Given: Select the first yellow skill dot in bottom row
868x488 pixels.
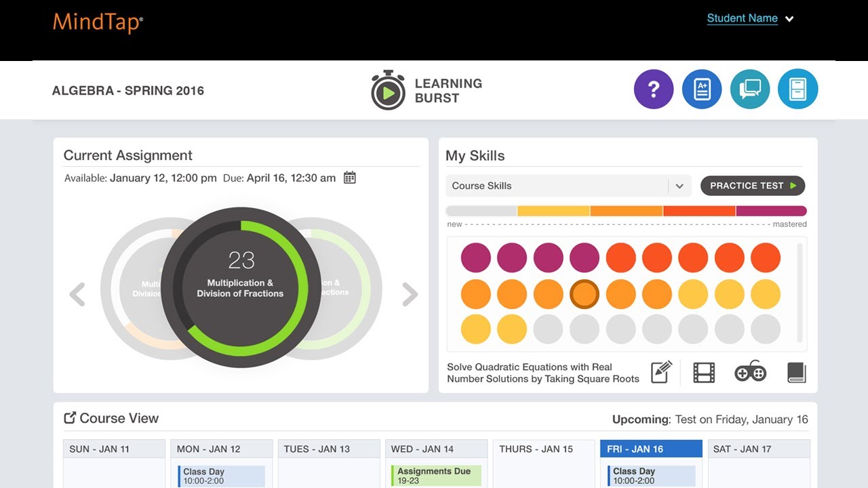Looking at the screenshot, I should (476, 329).
